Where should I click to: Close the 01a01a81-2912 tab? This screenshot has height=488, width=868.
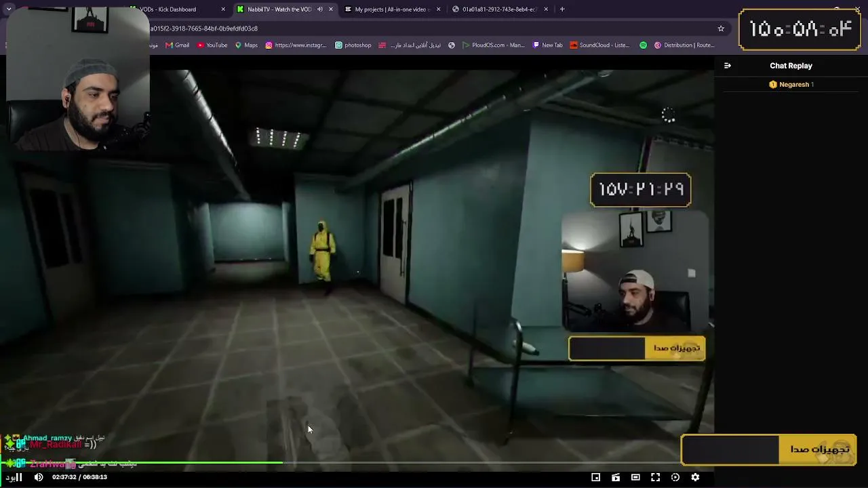click(x=546, y=9)
